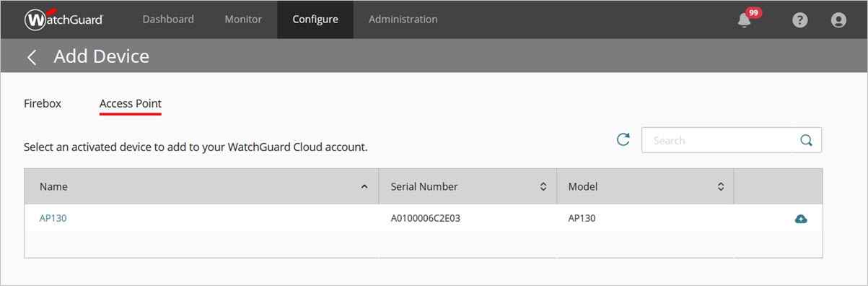Open the Dashboard menu
The image size is (868, 286).
click(x=168, y=19)
